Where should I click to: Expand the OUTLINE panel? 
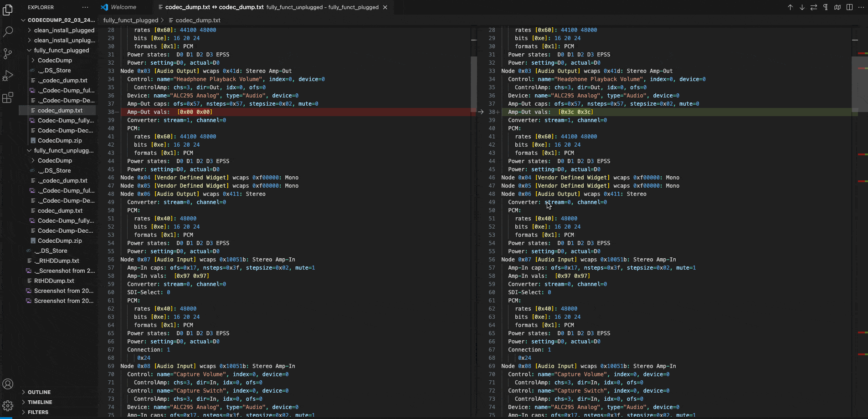pos(58,392)
